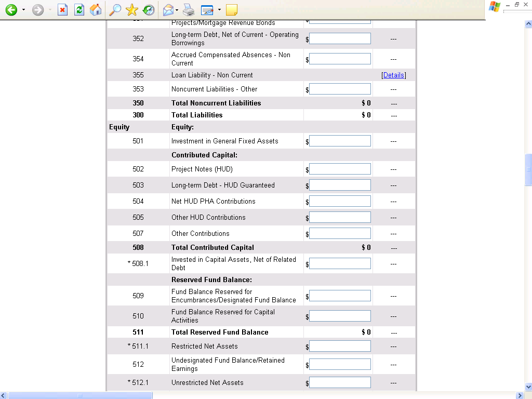Expand the Mail envelope dropdown arrow
The height and width of the screenshot is (399, 532).
click(177, 10)
